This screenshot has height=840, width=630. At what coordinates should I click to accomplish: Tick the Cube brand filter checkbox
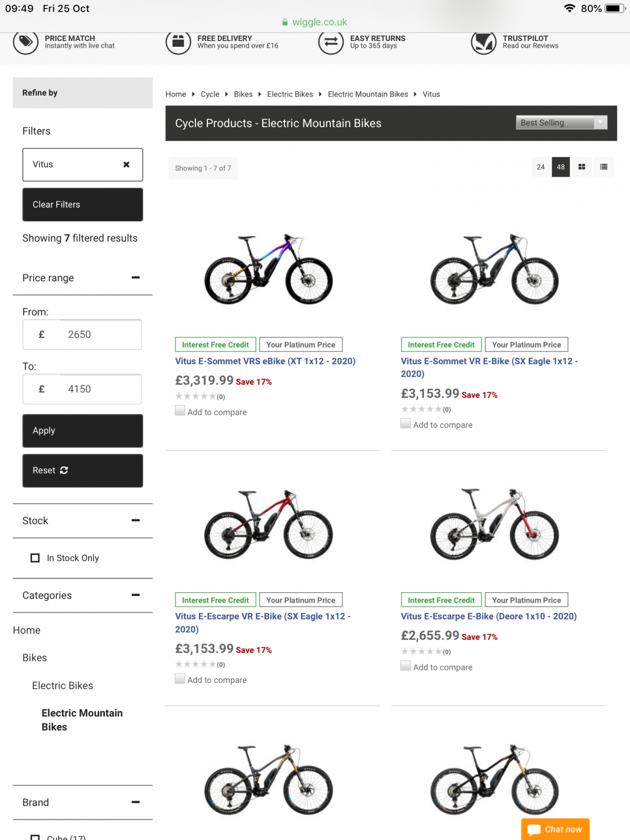(35, 836)
